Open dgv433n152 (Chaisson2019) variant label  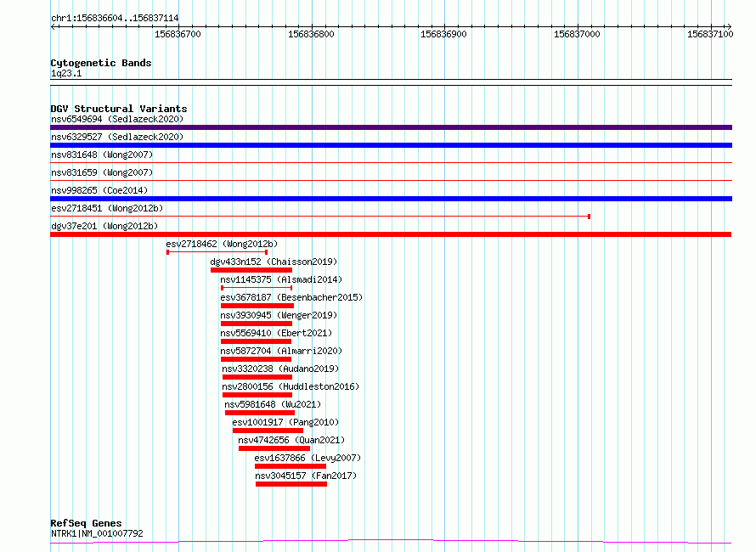[274, 262]
